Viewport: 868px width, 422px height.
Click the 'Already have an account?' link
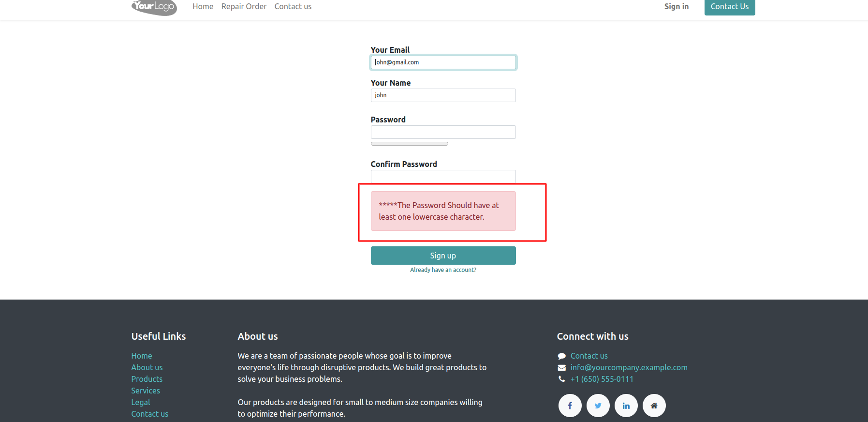click(443, 270)
